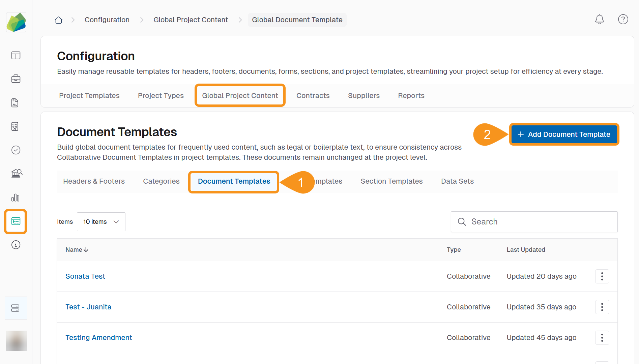Select the Headers & Footers tab
Viewport: 639px width, 364px height.
click(x=94, y=181)
